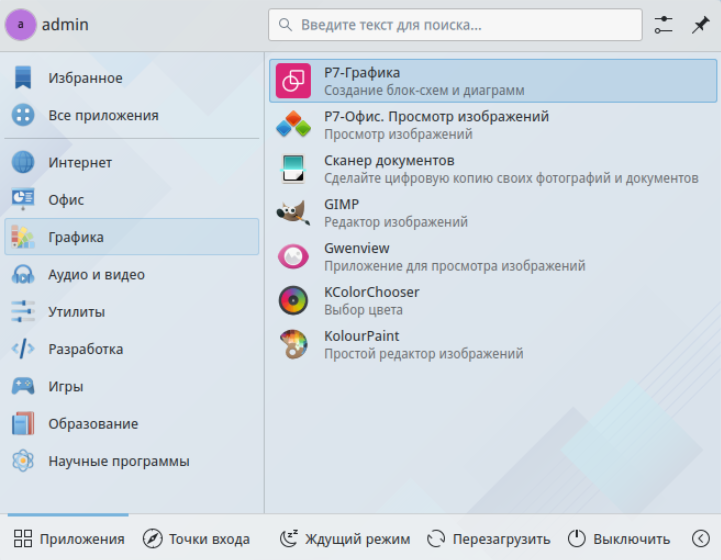Launch KColorChooser color wheel icon
Viewport: 721px width, 560px height.
click(x=293, y=300)
